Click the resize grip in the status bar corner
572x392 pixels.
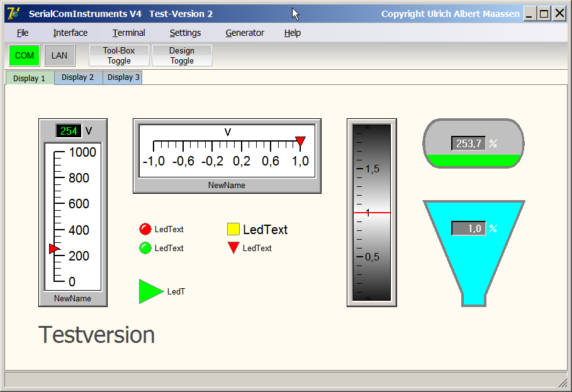(x=562, y=382)
